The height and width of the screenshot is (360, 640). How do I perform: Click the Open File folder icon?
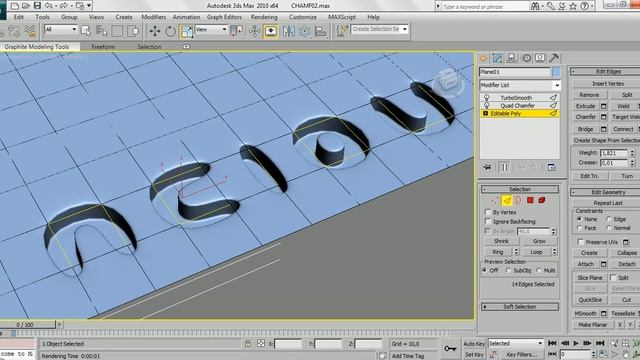[x=26, y=6]
